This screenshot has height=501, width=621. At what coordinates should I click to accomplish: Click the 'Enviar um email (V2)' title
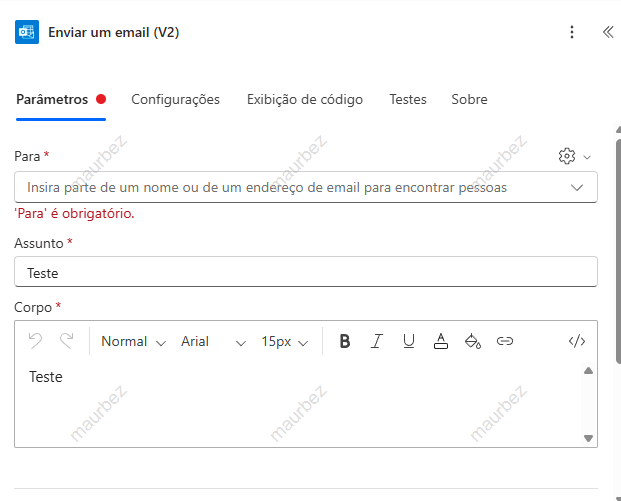pyautogui.click(x=114, y=32)
